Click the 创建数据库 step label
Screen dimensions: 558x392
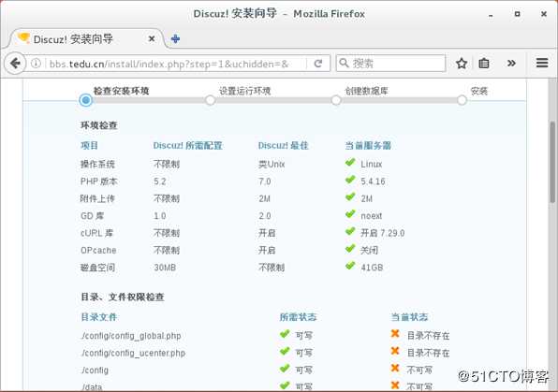(366, 91)
